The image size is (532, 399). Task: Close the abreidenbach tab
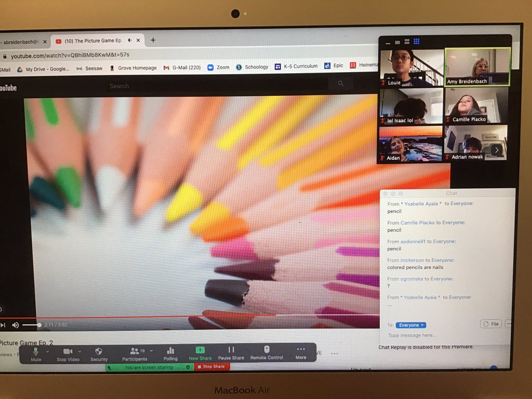pyautogui.click(x=45, y=41)
